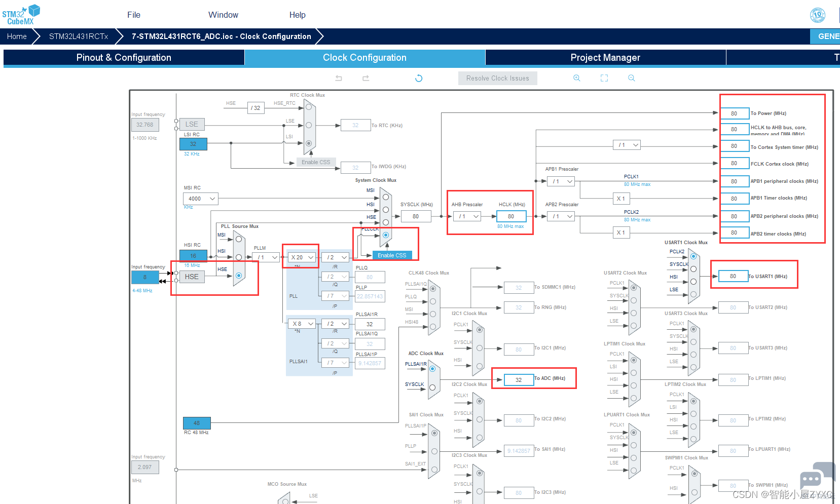Open the PLL X 20 multiplier dropdown

pyautogui.click(x=302, y=257)
